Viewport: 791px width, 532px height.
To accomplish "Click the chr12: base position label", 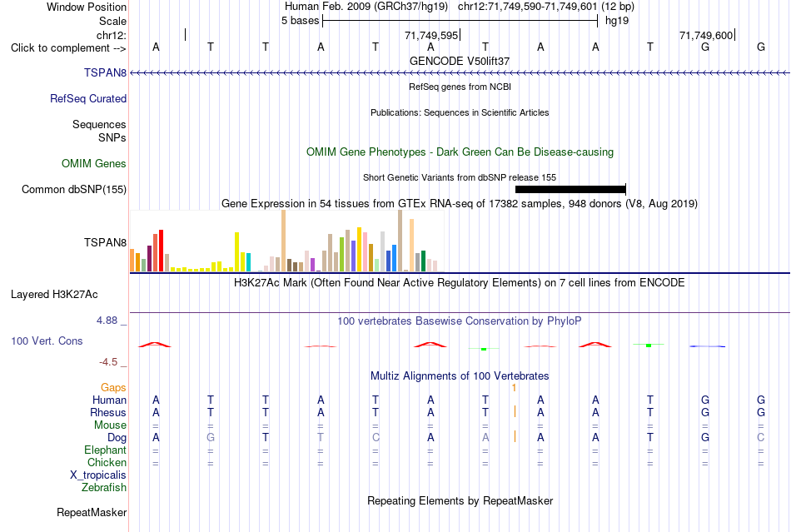I will (x=112, y=35).
